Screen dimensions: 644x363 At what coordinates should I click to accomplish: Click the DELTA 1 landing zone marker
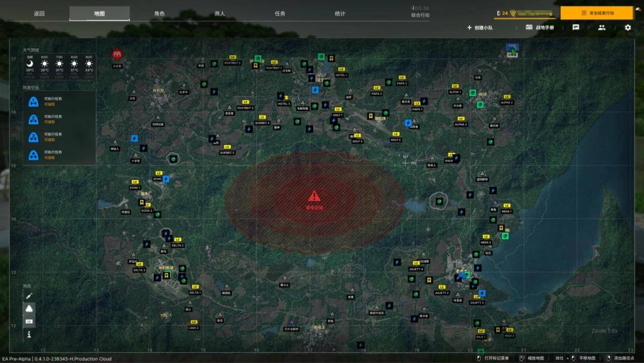coord(195,288)
